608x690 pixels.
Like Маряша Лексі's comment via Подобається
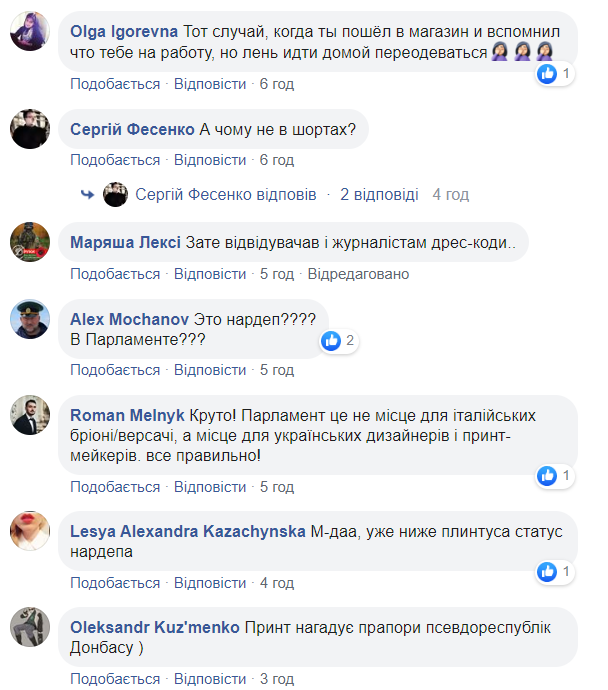(x=115, y=274)
